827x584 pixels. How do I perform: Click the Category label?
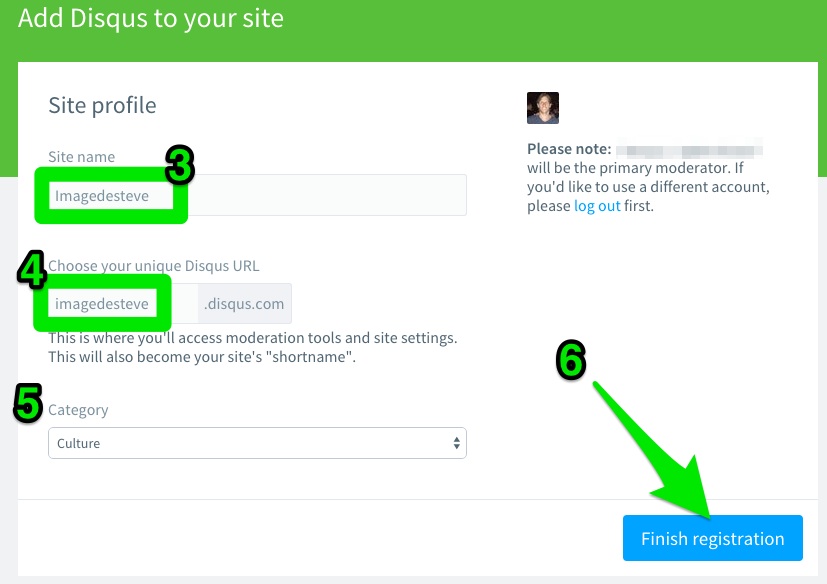tap(78, 410)
